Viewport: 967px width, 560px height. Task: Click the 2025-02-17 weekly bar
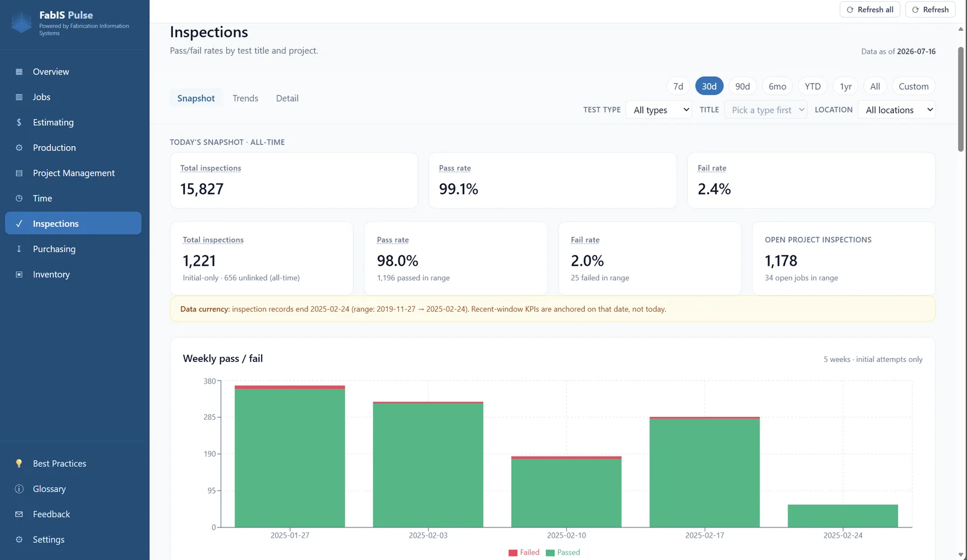705,472
